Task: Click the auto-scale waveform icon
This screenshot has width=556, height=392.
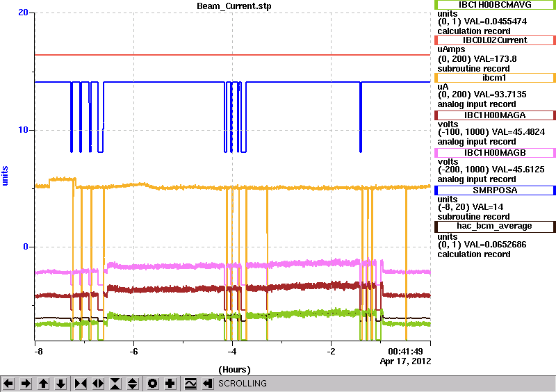Action: pyautogui.click(x=190, y=384)
